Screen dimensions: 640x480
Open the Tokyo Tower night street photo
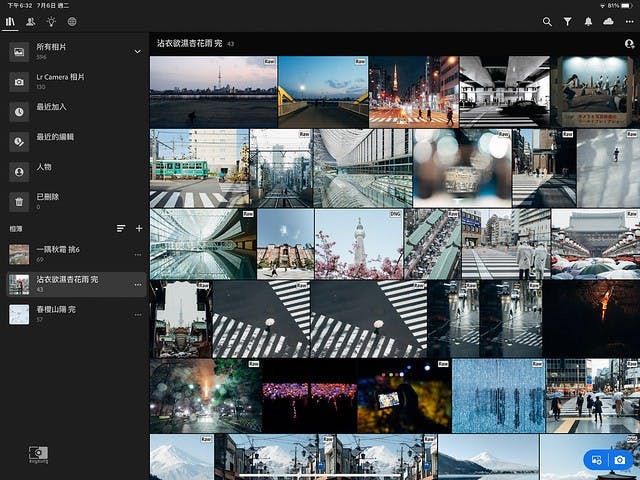tap(413, 91)
